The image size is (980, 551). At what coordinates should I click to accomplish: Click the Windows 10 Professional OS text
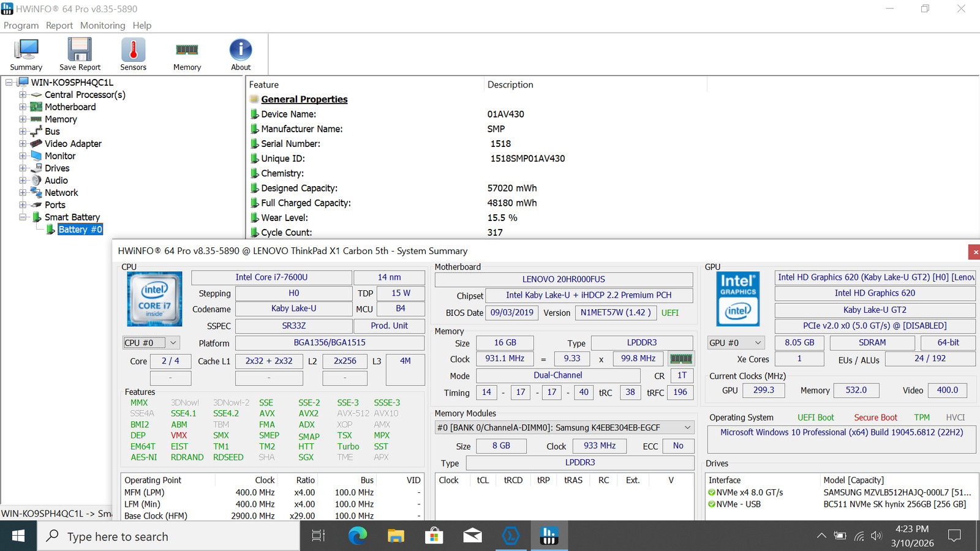point(842,432)
